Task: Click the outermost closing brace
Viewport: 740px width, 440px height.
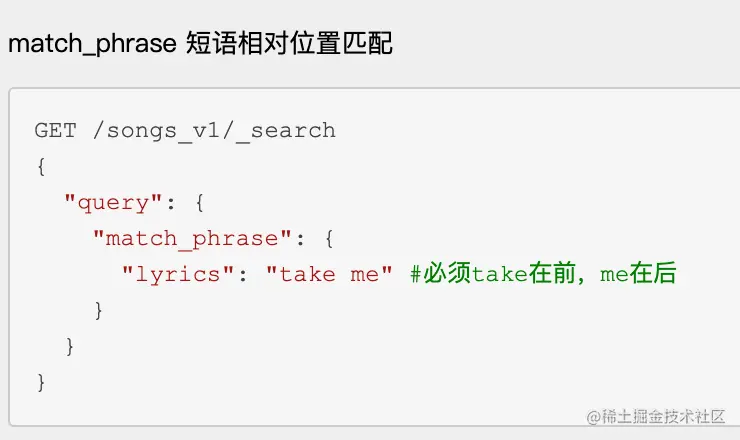Action: tap(41, 382)
